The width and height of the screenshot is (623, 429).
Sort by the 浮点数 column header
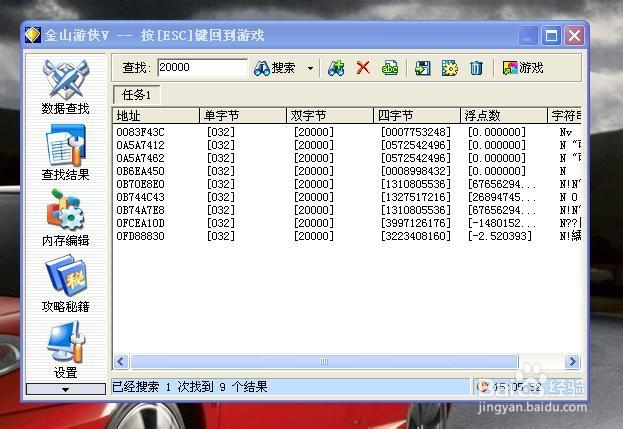point(504,116)
